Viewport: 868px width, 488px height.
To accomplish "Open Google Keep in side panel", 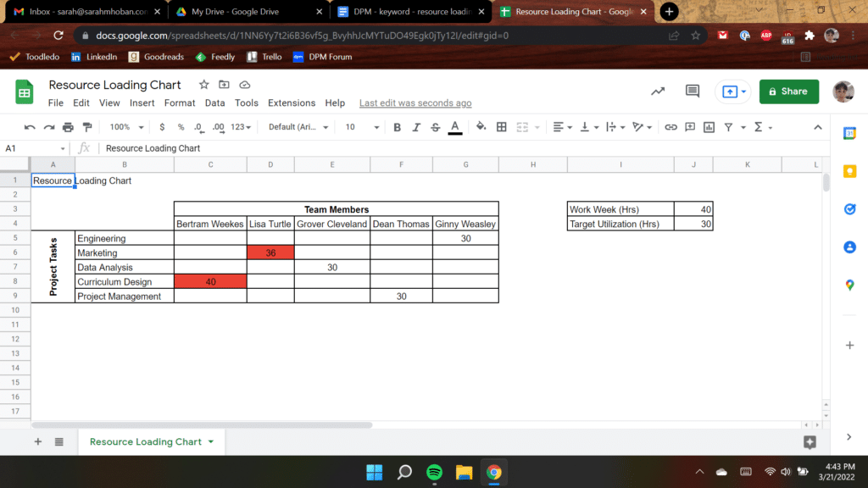I will coord(849,171).
